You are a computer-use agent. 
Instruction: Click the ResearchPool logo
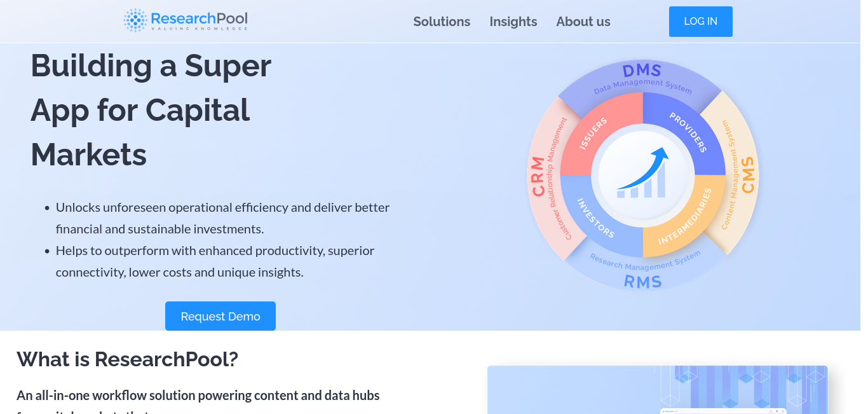pos(186,20)
